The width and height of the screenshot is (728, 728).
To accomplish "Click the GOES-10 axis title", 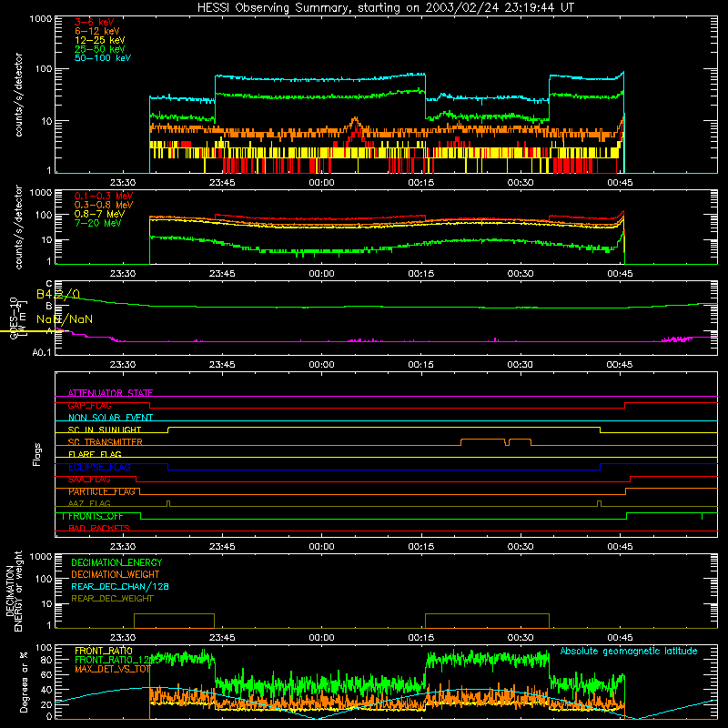I will [14, 318].
